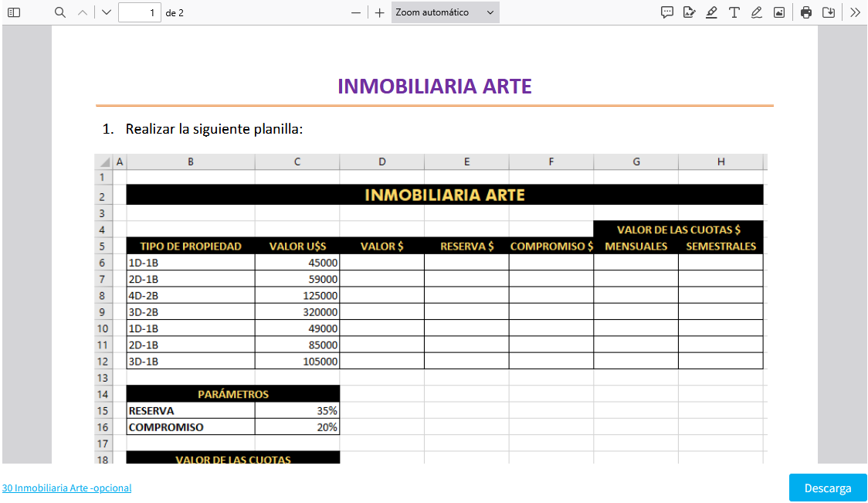Open the find in document search
Image resolution: width=868 pixels, height=503 pixels.
pyautogui.click(x=60, y=12)
